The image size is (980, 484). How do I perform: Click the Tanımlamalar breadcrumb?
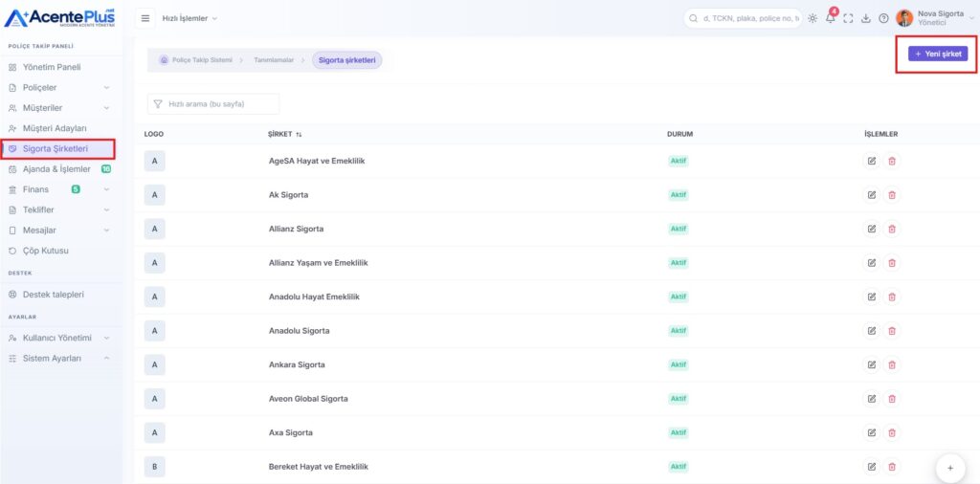[274, 60]
